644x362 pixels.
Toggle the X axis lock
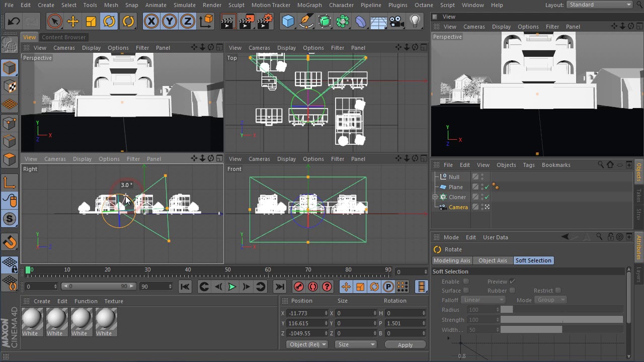[x=151, y=21]
